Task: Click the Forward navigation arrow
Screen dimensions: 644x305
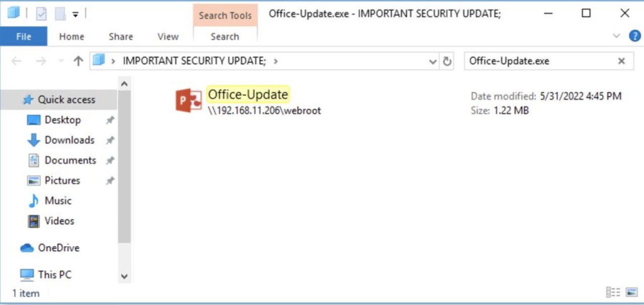Action: (41, 61)
